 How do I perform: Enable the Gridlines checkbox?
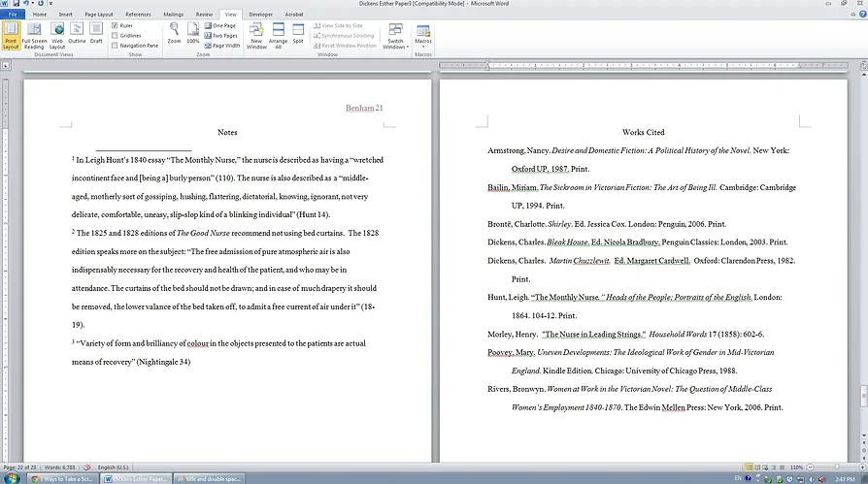click(115, 35)
